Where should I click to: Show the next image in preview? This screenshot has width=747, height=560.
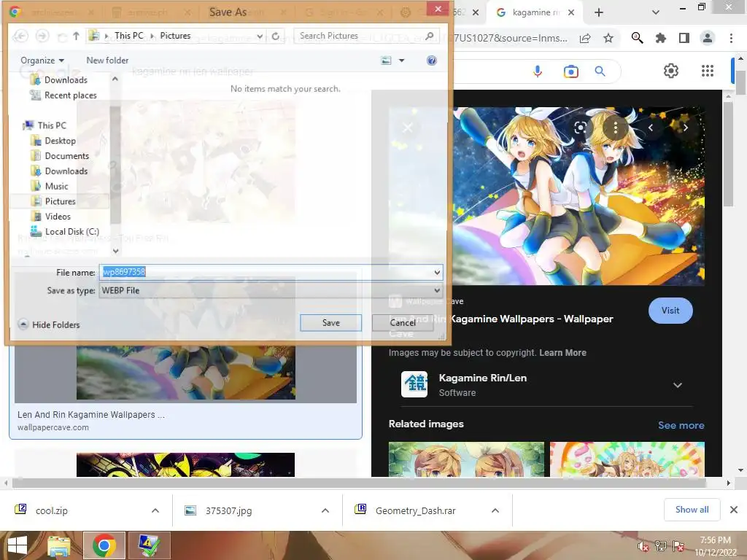[685, 128]
